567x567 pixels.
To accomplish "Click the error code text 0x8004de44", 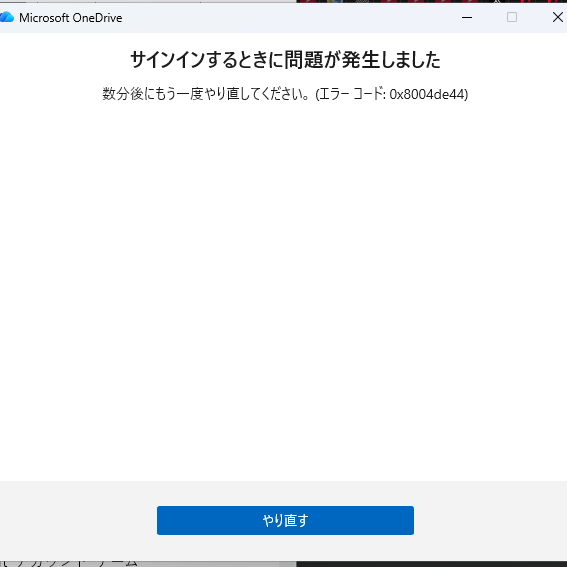I will point(426,94).
